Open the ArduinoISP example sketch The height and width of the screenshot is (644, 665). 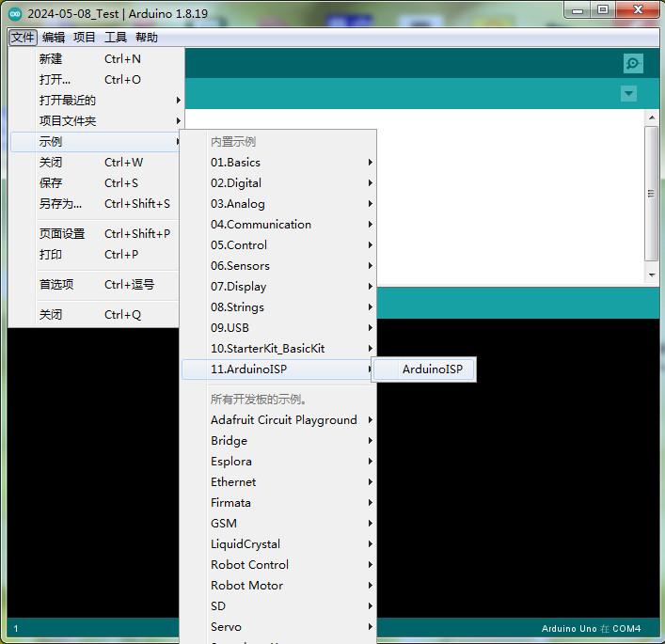click(x=423, y=369)
